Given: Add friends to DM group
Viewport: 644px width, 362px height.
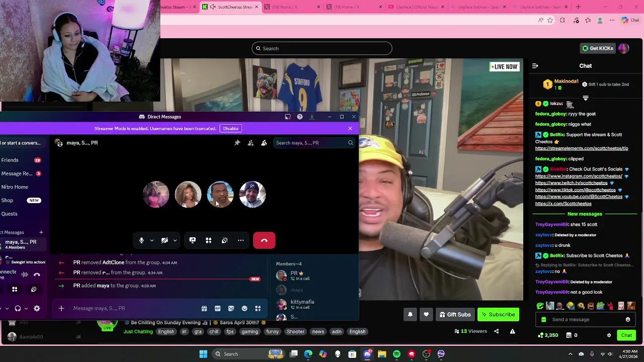Looking at the screenshot, I should point(251,143).
